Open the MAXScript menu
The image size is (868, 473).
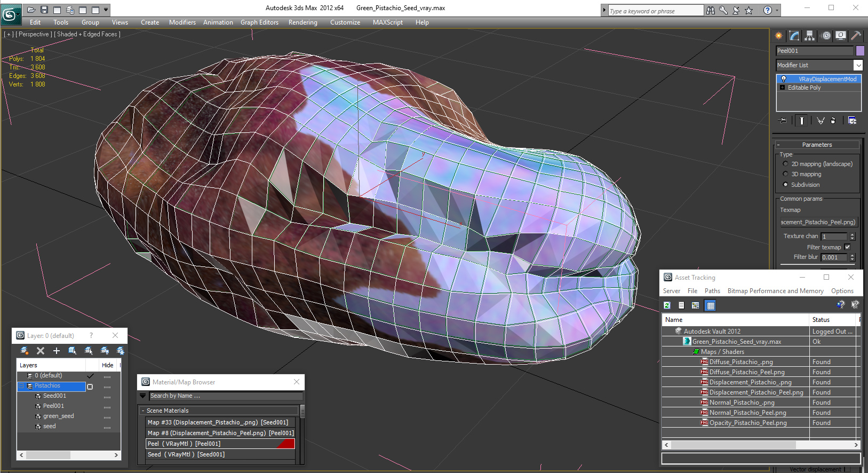[x=388, y=22]
